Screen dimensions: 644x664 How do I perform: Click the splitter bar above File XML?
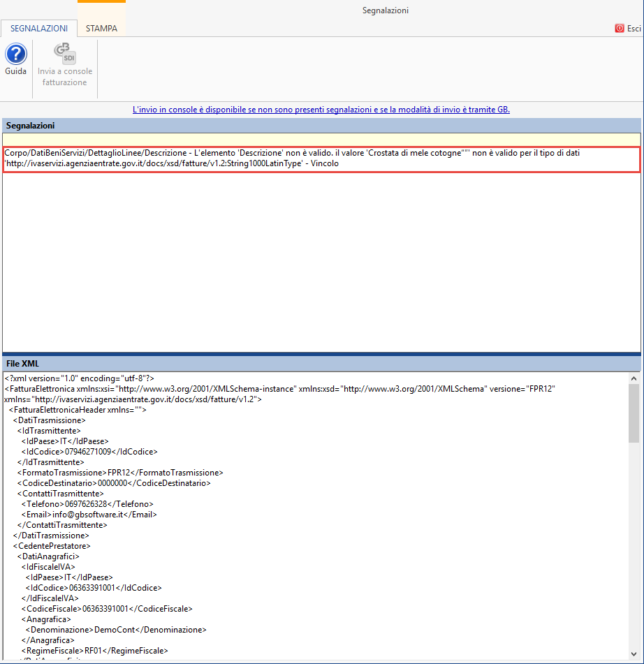[321, 354]
